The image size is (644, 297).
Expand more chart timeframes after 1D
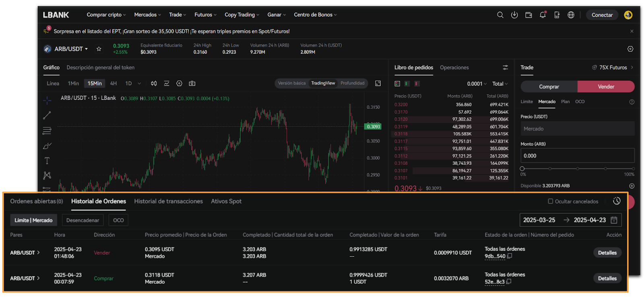(x=139, y=83)
